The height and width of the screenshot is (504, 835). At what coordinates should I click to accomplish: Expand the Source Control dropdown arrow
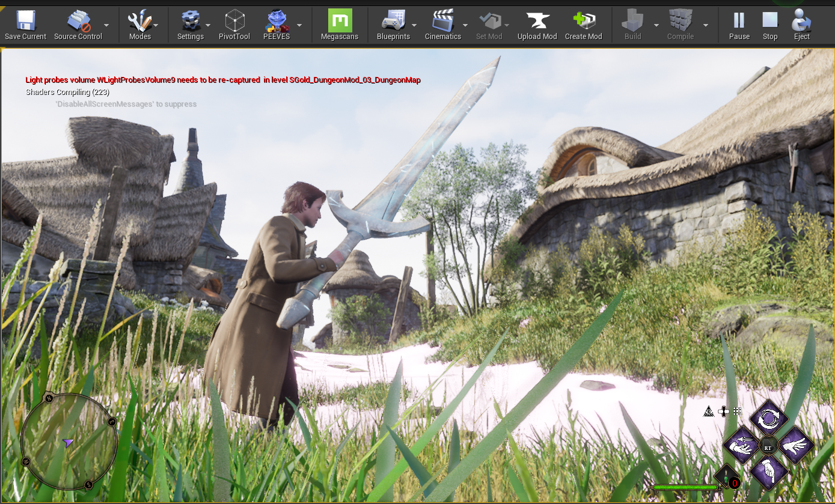106,25
